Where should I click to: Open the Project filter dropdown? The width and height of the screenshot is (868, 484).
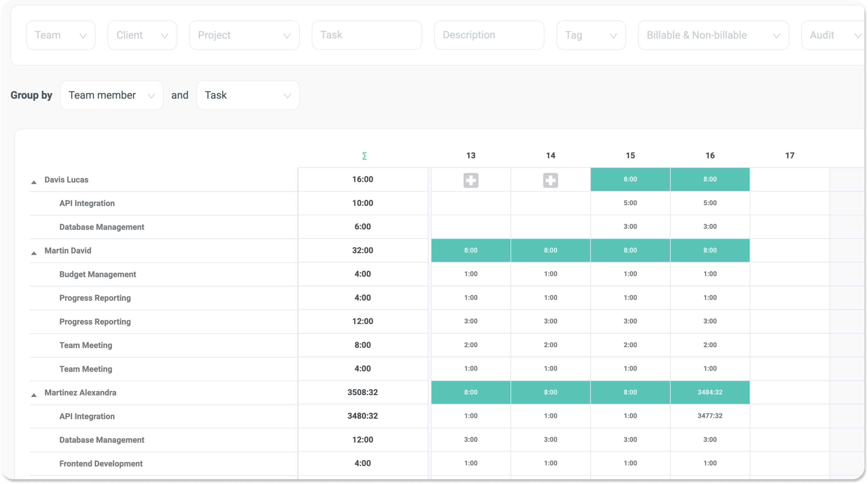pyautogui.click(x=244, y=35)
